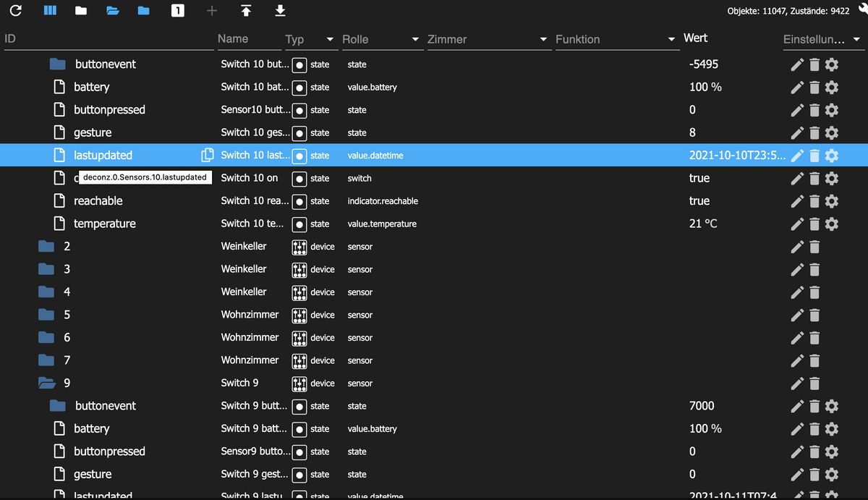The height and width of the screenshot is (500, 868).
Task: Expand folder 7 in the tree
Action: pyautogui.click(x=46, y=360)
